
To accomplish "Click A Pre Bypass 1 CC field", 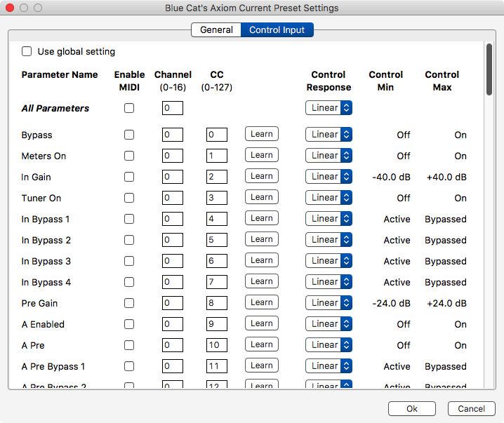I will click(x=217, y=366).
